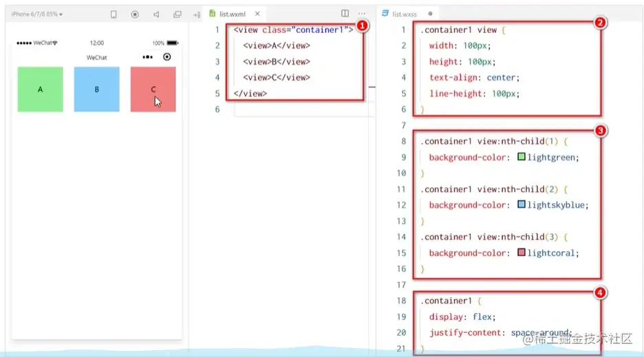Click the WeChat title in the simulator
This screenshot has width=644, height=357.
(96, 58)
